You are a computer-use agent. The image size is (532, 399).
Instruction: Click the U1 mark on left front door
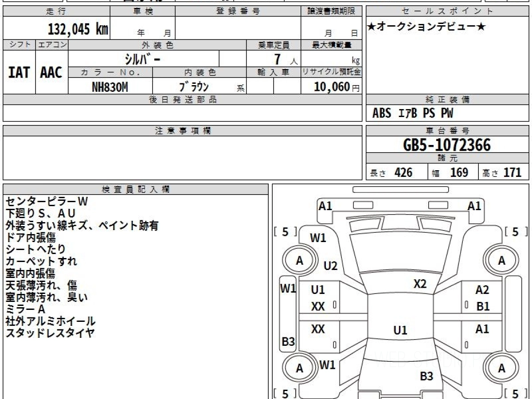(x=318, y=290)
